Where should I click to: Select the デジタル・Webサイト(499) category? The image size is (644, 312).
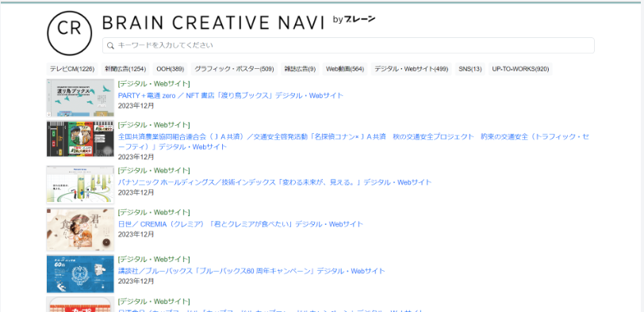point(411,69)
